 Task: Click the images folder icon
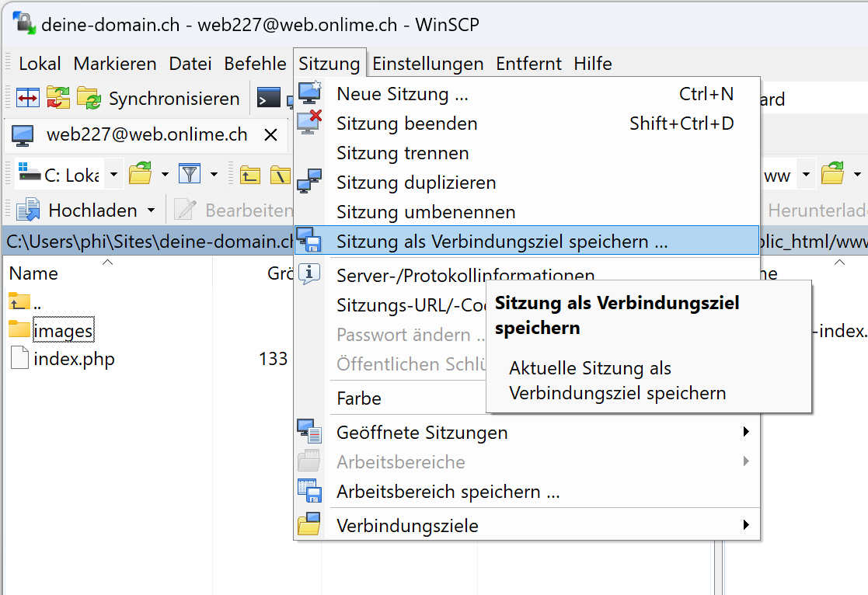19,329
